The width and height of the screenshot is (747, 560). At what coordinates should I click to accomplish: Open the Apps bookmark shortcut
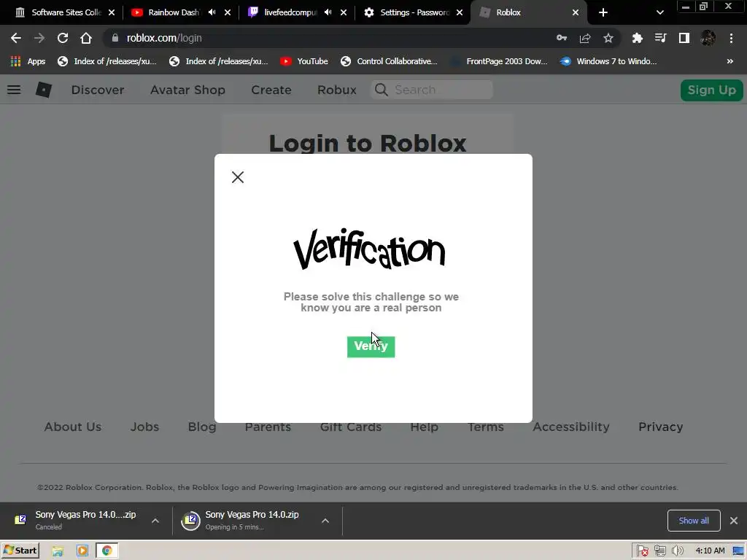point(28,61)
